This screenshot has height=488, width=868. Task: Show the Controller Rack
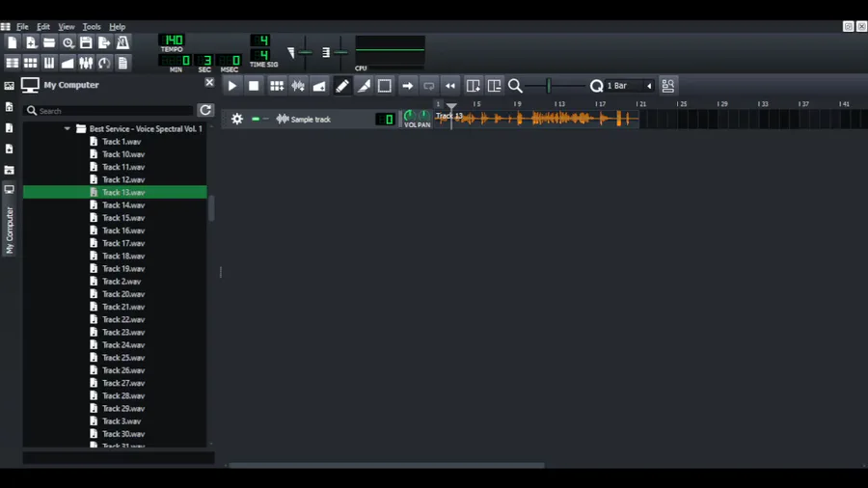104,63
